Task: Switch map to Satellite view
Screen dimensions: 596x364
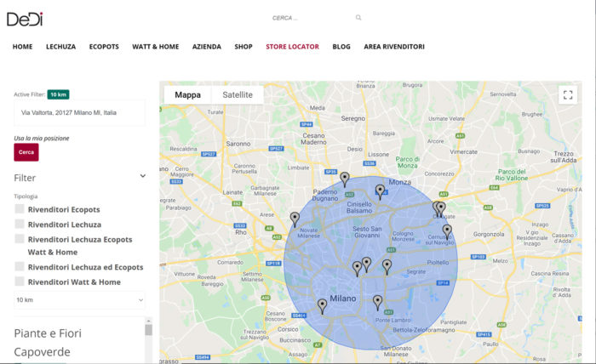Action: [x=238, y=95]
